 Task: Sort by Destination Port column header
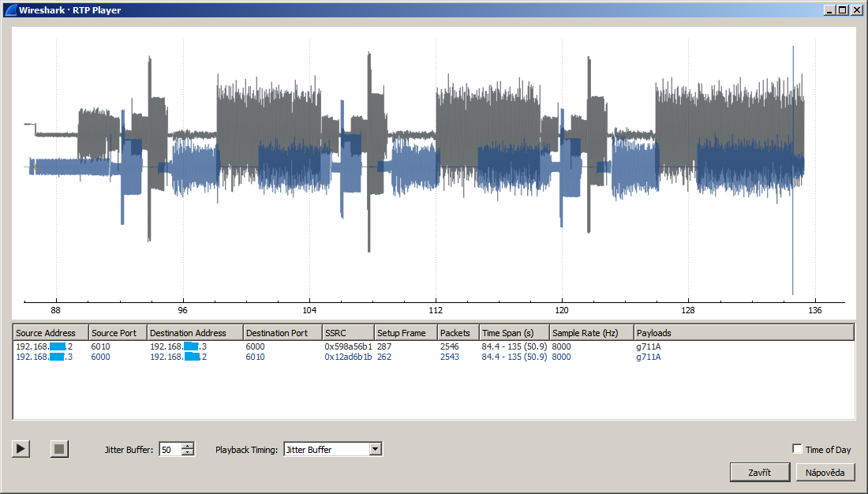point(282,333)
